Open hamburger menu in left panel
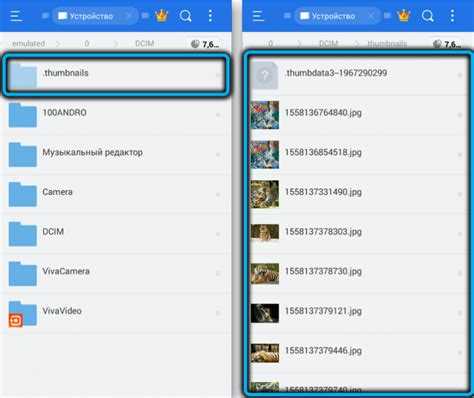Screen dimensions: 474x398 [16, 16]
